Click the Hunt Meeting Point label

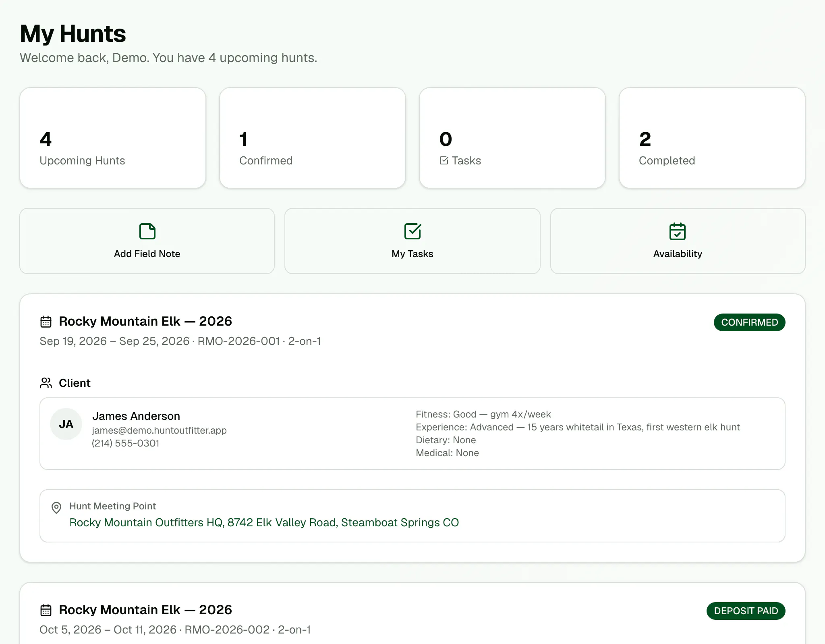pos(113,506)
